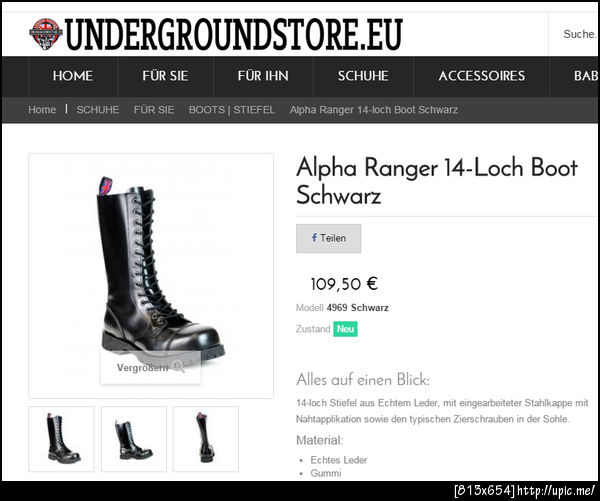The height and width of the screenshot is (501, 600).
Task: Click the skull logo emblem
Action: [46, 34]
